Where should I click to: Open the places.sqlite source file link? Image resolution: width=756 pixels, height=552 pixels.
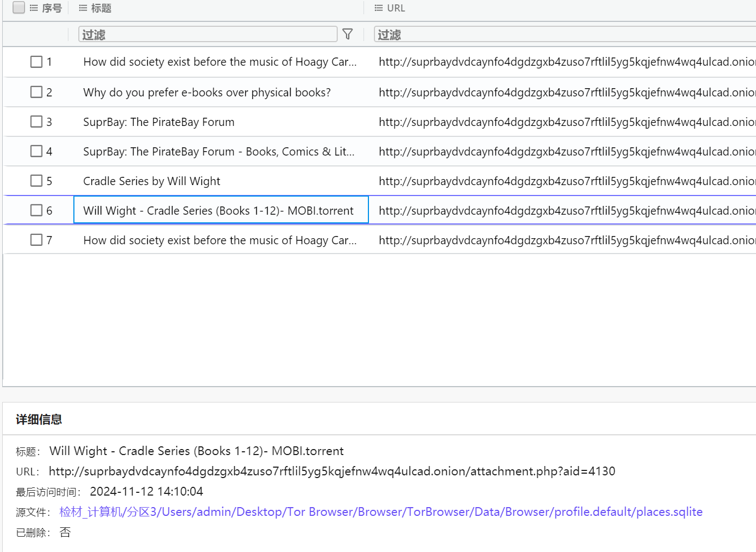381,512
